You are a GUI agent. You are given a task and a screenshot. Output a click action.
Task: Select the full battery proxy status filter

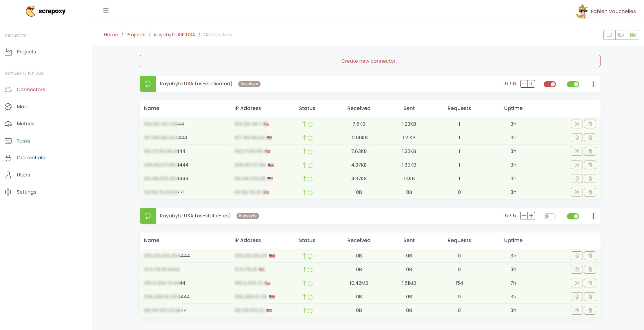[633, 35]
